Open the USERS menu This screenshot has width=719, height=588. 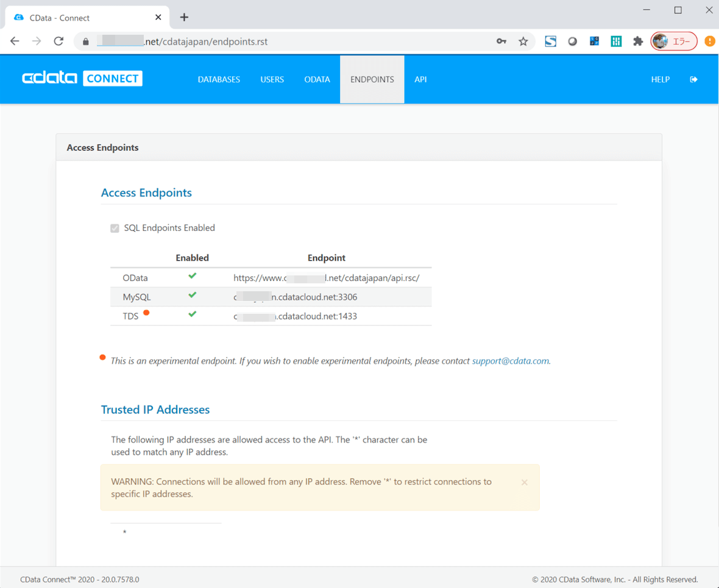pyautogui.click(x=272, y=79)
